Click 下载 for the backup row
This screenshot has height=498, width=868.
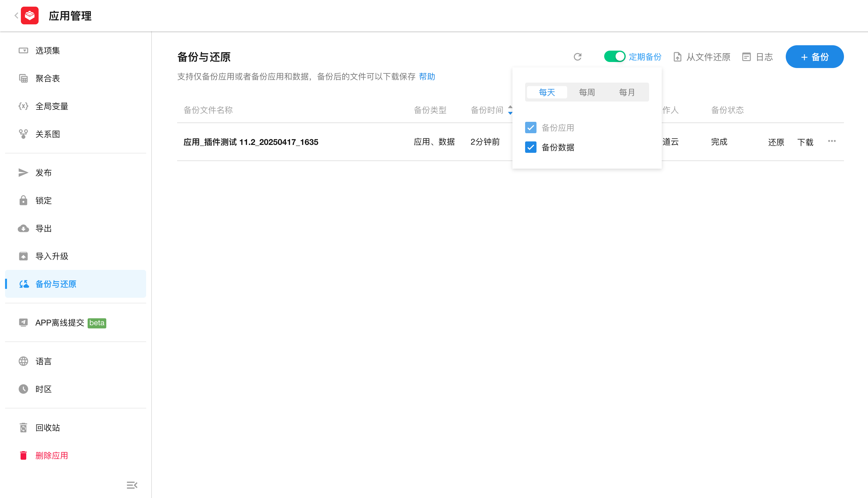805,142
